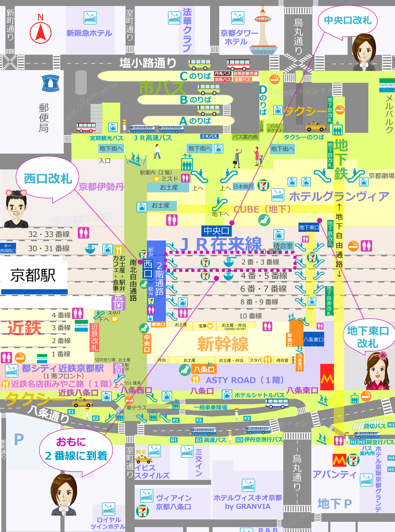Click the coffee cup icon beside ミスド
The width and height of the screenshot is (395, 532).
point(157,179)
